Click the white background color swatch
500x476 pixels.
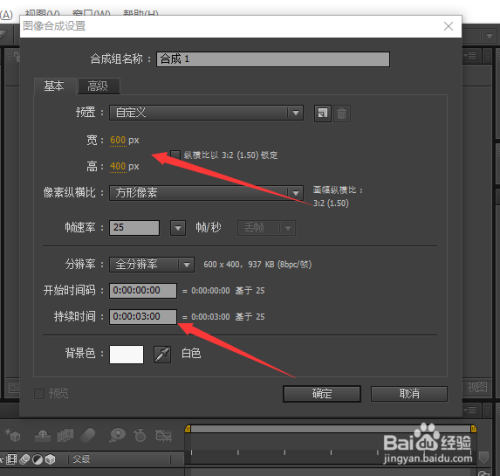126,354
